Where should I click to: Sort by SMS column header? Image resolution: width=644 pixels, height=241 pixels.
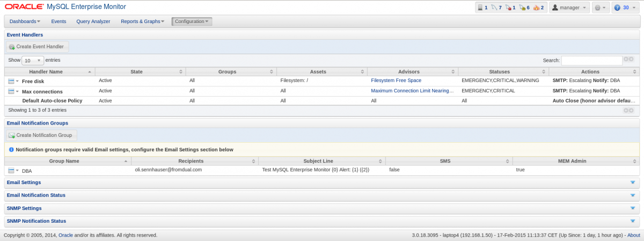pos(449,161)
